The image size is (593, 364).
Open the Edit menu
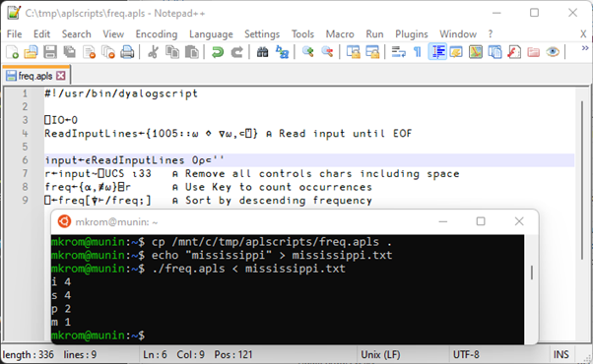[x=41, y=34]
